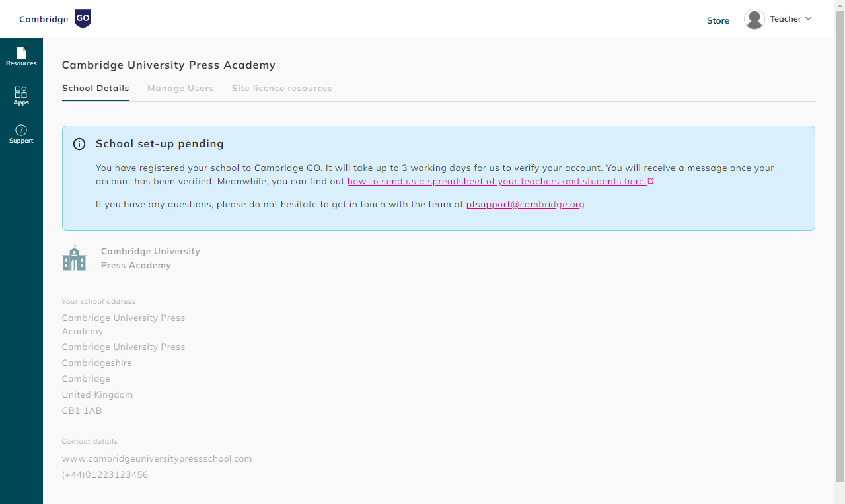Switch to School Details tab
The width and height of the screenshot is (845, 504).
coord(96,89)
